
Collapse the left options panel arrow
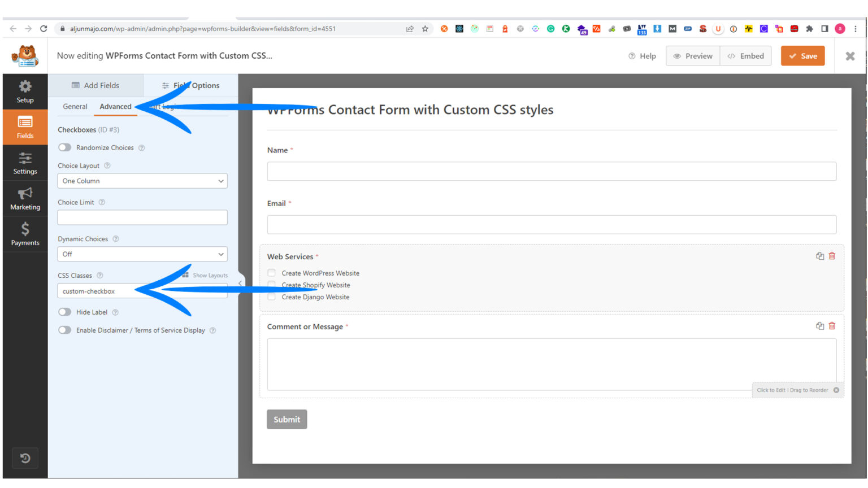click(240, 284)
